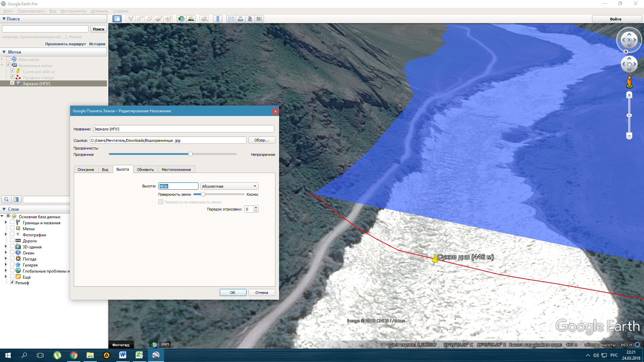Expand the Океан layer node
This screenshot has height=362, width=644.
[x=6, y=253]
